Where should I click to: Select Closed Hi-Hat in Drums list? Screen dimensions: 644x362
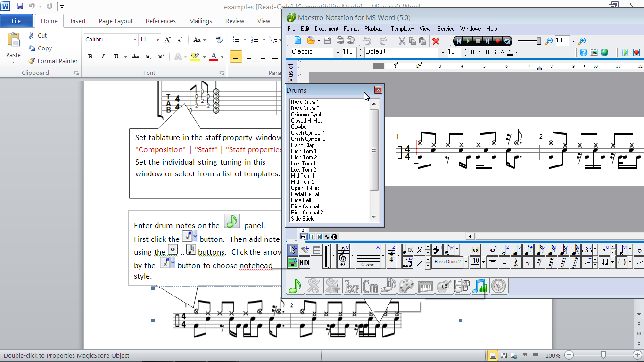(330, 121)
